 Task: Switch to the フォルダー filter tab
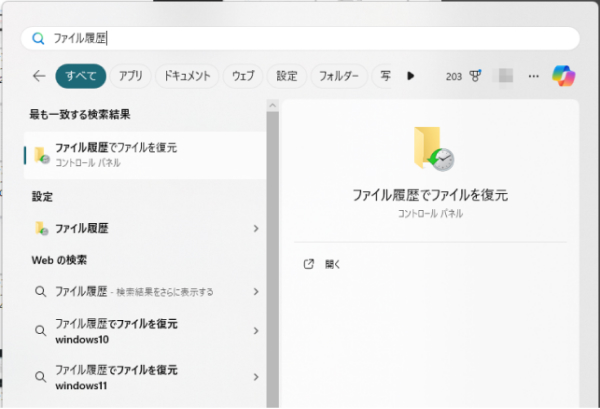tap(339, 76)
